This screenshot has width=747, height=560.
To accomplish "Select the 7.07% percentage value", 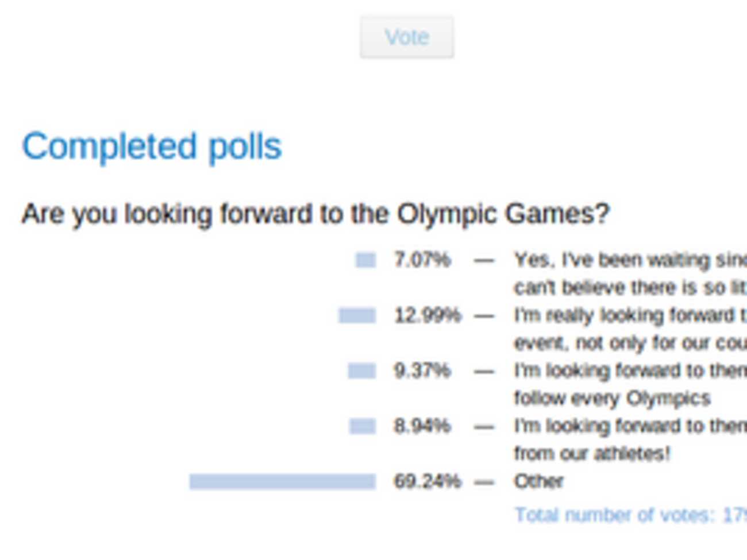I will coord(422,260).
